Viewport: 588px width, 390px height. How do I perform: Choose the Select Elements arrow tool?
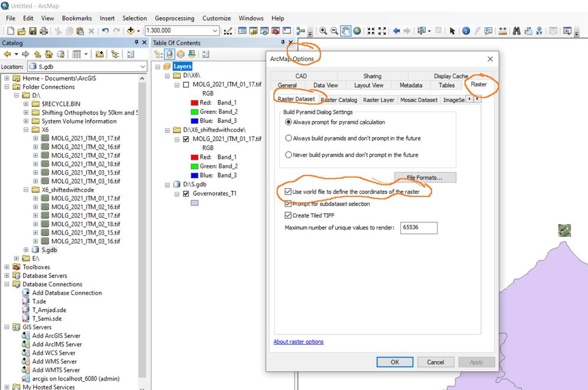coord(452,31)
